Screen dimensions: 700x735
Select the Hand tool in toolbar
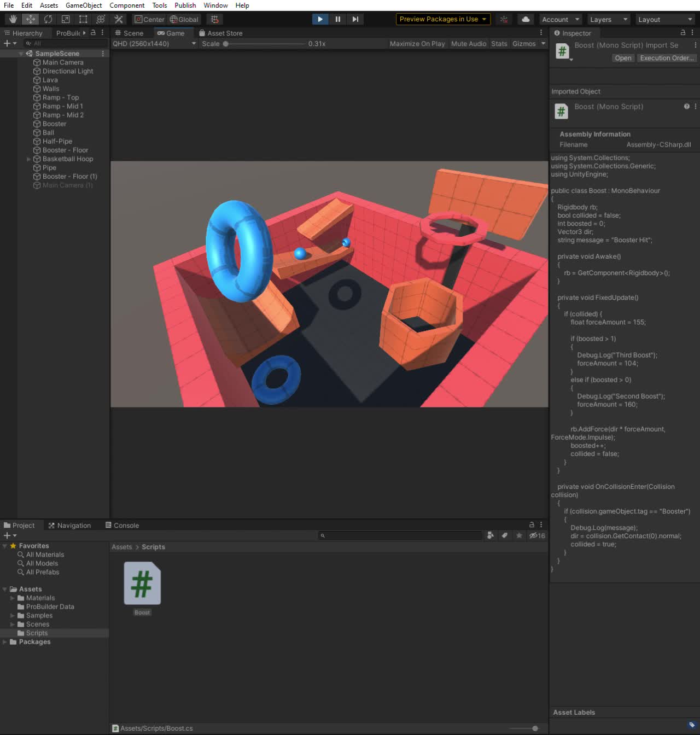click(13, 19)
